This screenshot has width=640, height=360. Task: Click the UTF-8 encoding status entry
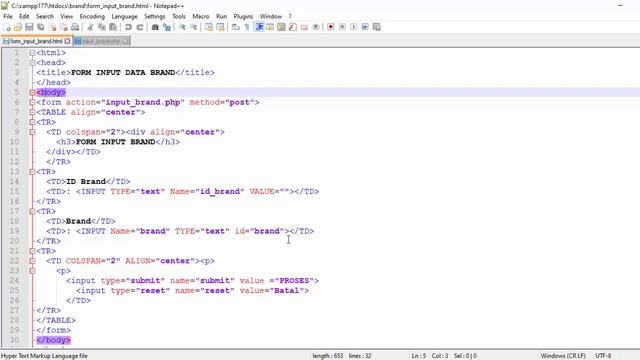603,356
